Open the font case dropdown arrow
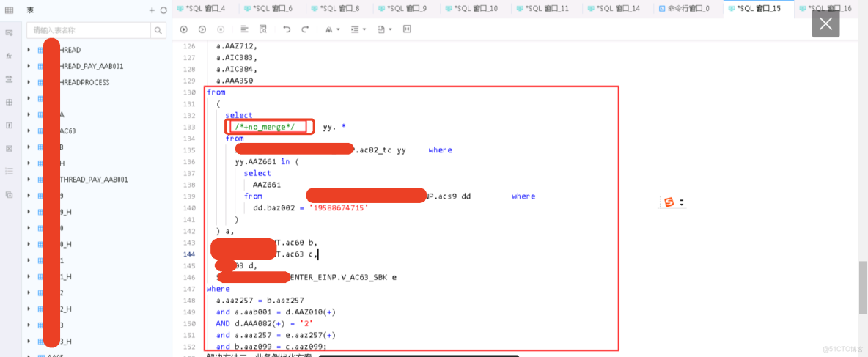The image size is (868, 357). tap(338, 29)
